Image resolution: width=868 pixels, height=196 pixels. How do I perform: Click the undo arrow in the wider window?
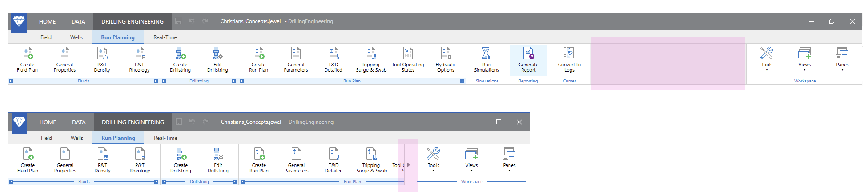pyautogui.click(x=192, y=21)
